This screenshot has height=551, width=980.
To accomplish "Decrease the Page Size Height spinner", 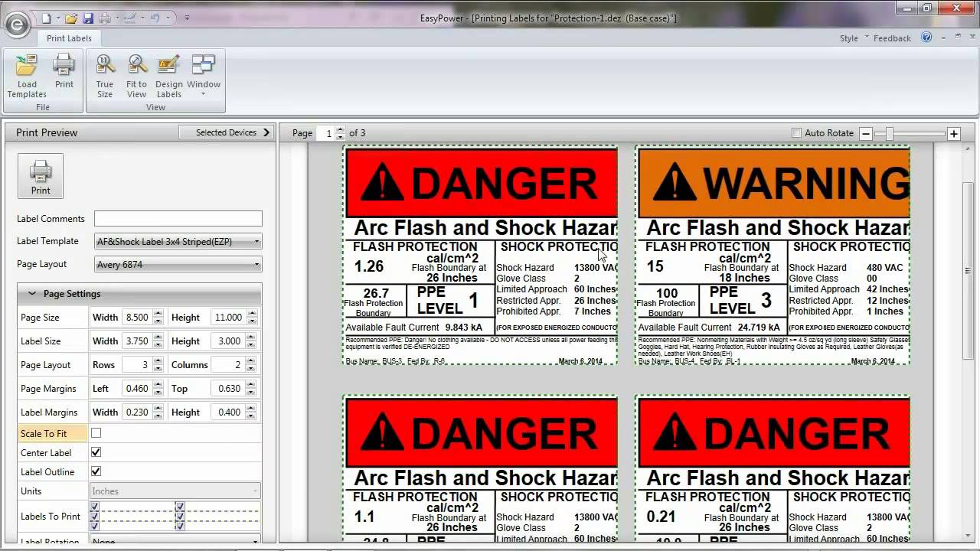I will coord(252,321).
